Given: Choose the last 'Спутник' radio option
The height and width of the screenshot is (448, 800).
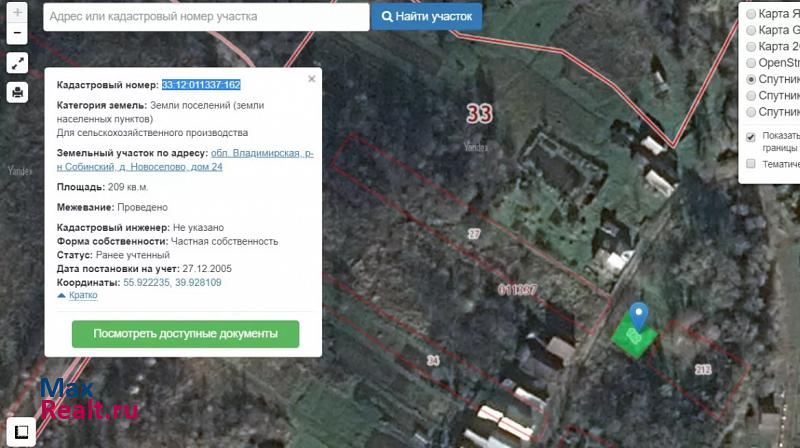Looking at the screenshot, I should coord(751,112).
